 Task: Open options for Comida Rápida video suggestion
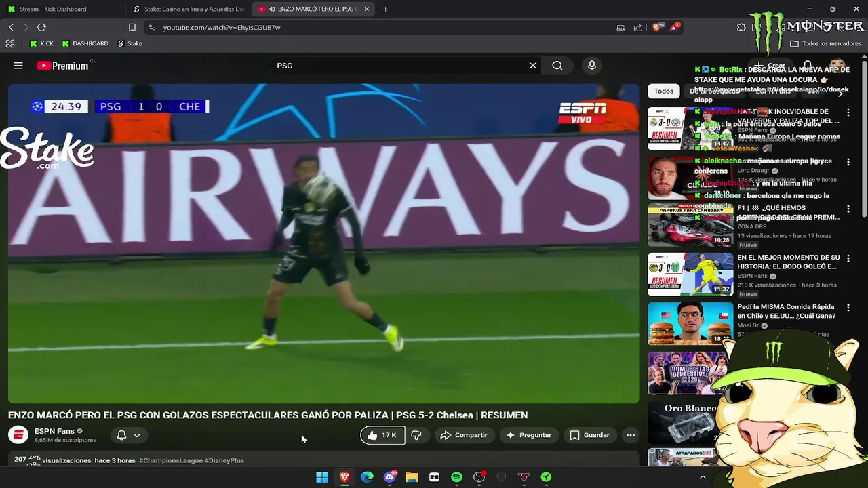click(848, 308)
